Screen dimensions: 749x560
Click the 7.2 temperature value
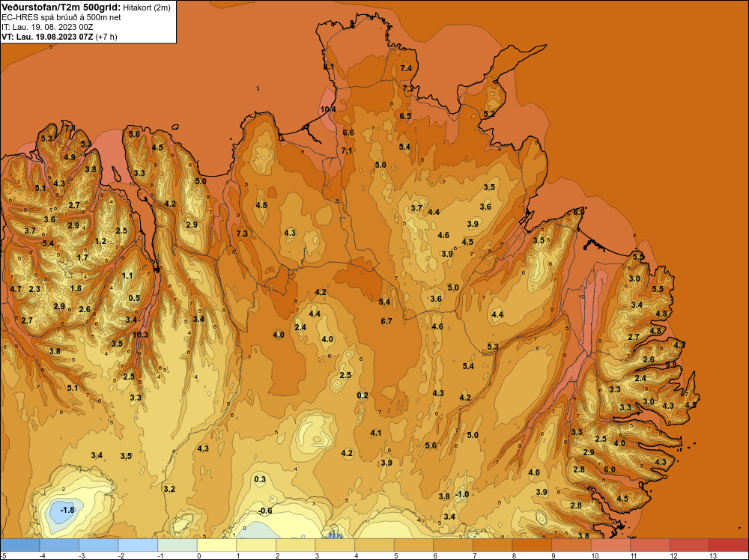[x=408, y=88]
